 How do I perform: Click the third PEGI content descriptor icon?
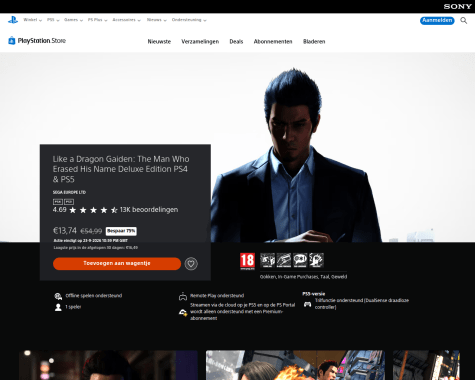[300, 260]
